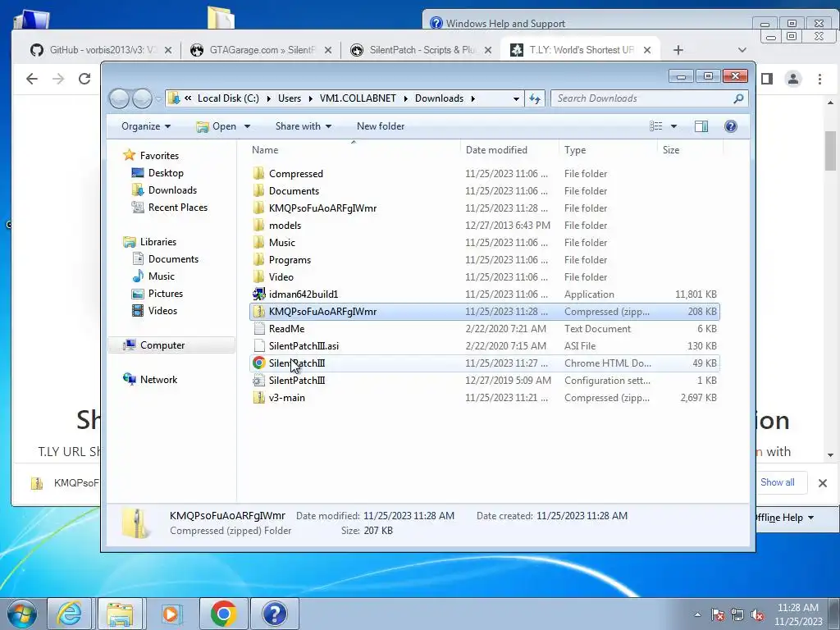Sort by the Size column header
Viewport: 840px width, 630px height.
(689, 150)
